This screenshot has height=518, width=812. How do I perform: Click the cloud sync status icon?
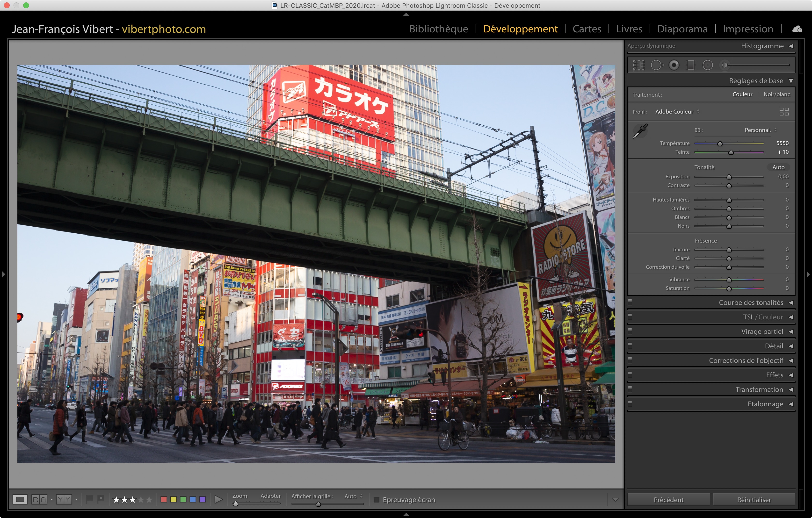[797, 29]
